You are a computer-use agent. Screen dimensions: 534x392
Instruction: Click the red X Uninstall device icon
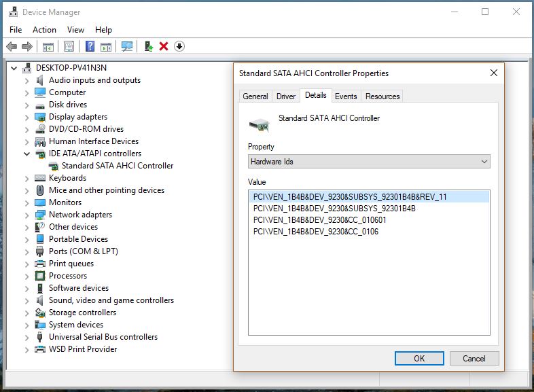pos(164,46)
